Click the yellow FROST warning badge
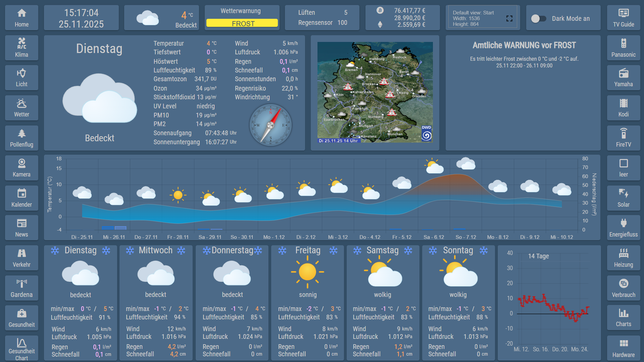Image resolution: width=644 pixels, height=362 pixels. tap(242, 23)
